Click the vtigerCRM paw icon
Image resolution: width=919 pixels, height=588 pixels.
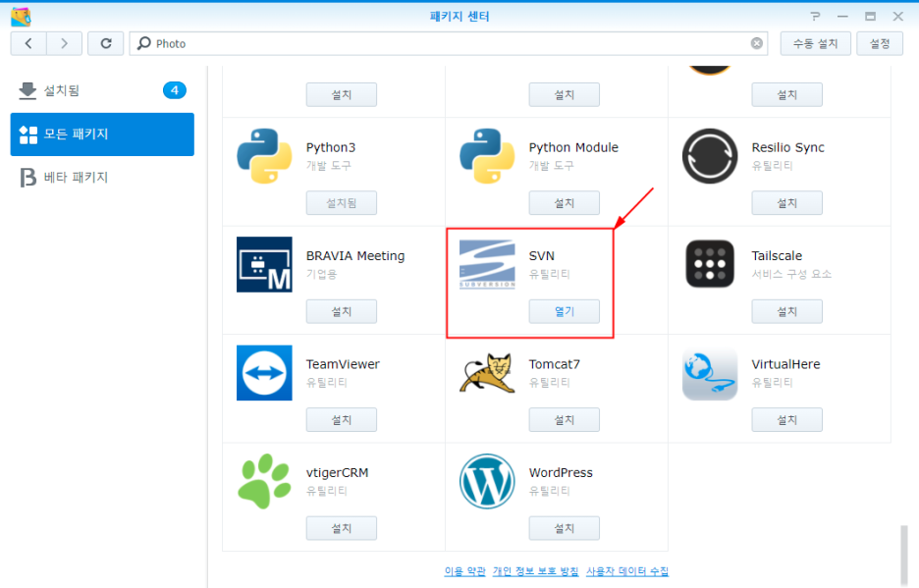pyautogui.click(x=264, y=481)
